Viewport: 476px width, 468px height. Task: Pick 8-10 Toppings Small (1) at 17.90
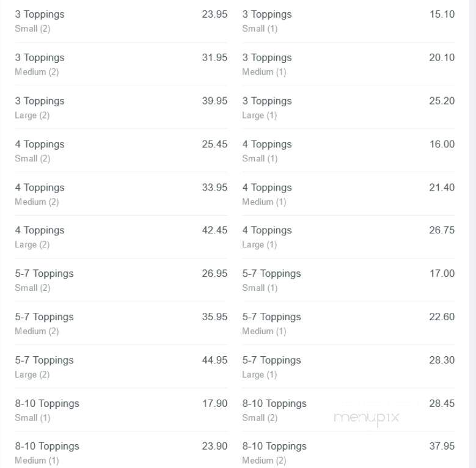coord(121,410)
